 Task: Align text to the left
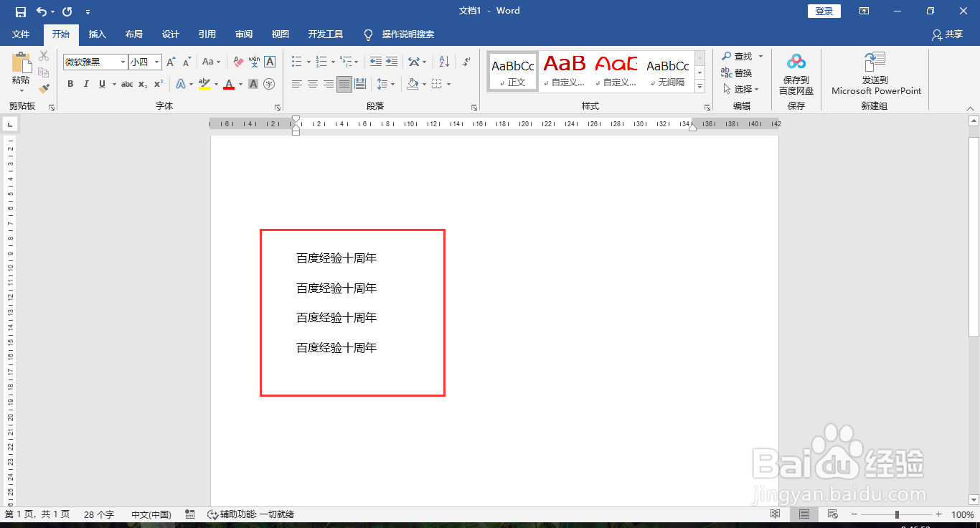point(297,84)
